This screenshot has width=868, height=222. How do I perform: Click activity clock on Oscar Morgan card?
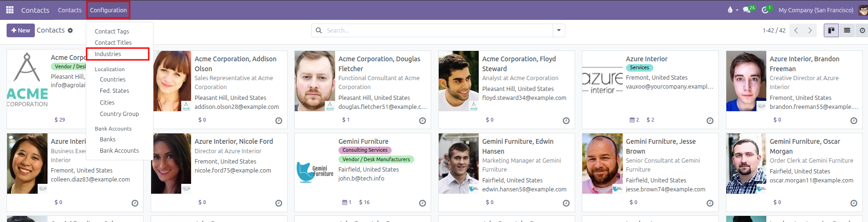tap(854, 203)
